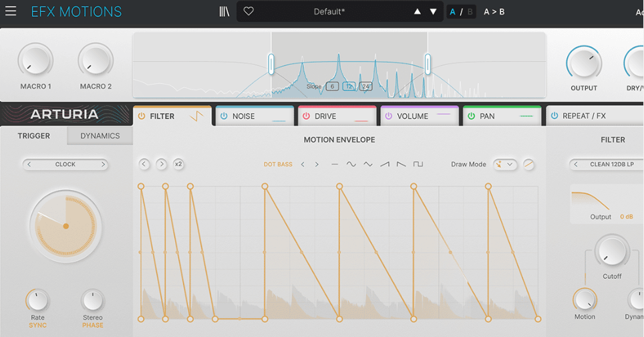This screenshot has width=644, height=337.
Task: Select next envelope preset after DOT BASS
Action: (317, 164)
